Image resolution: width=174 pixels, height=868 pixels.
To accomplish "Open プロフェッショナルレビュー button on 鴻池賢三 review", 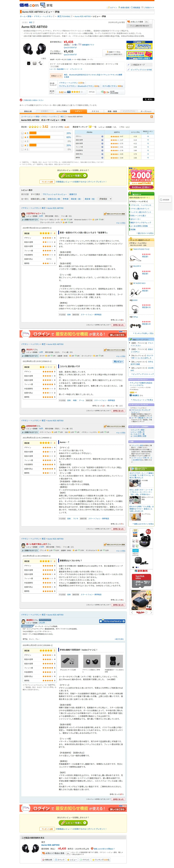I will [112, 621].
